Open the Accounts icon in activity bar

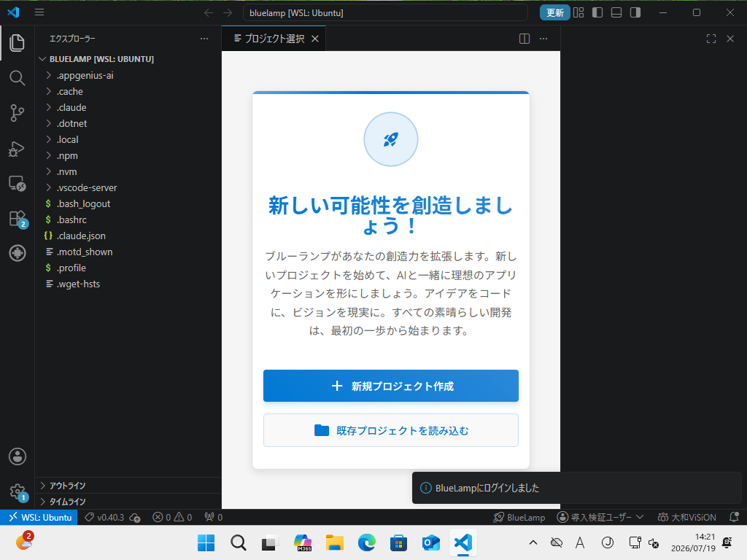click(x=18, y=456)
